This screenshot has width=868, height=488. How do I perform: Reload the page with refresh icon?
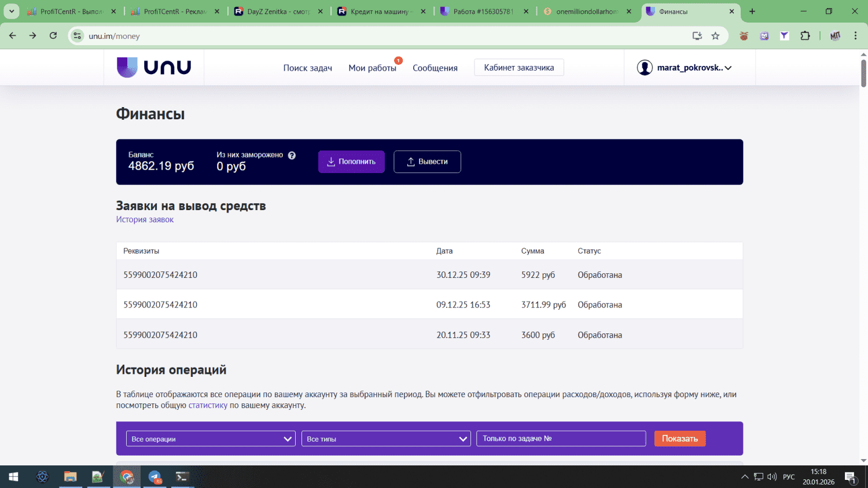pos(53,36)
